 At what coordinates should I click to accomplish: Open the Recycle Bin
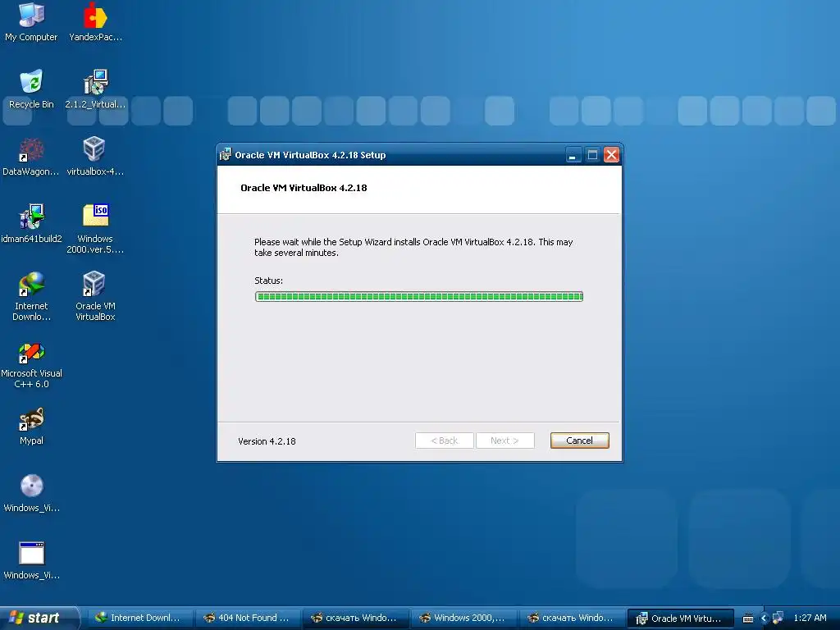31,89
